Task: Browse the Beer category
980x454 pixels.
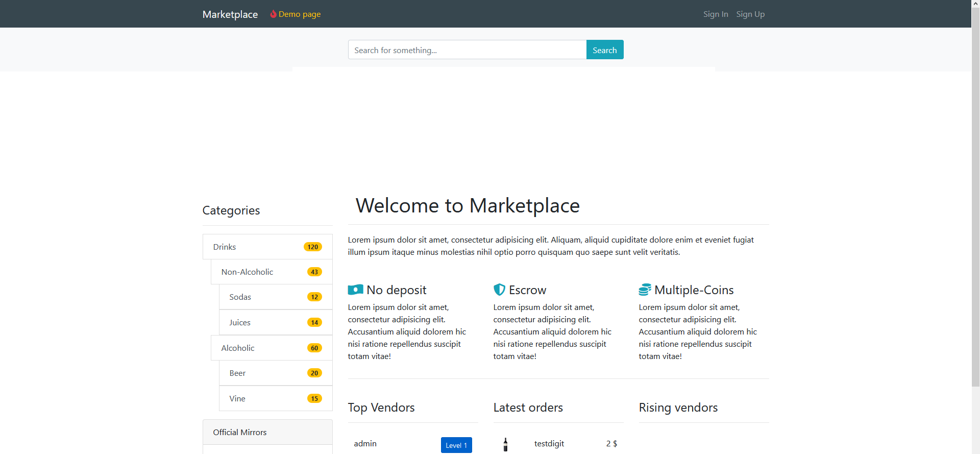Action: click(237, 373)
